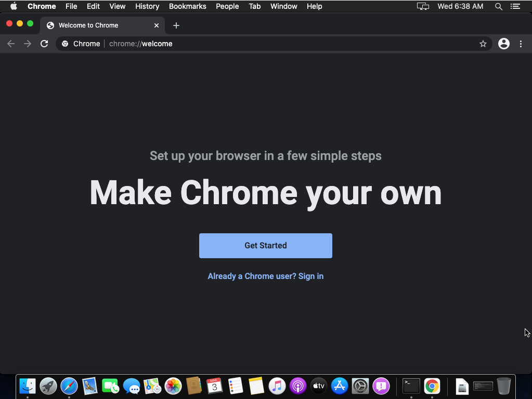Select the Welcome to Chrome tab
532x399 pixels.
tap(102, 25)
